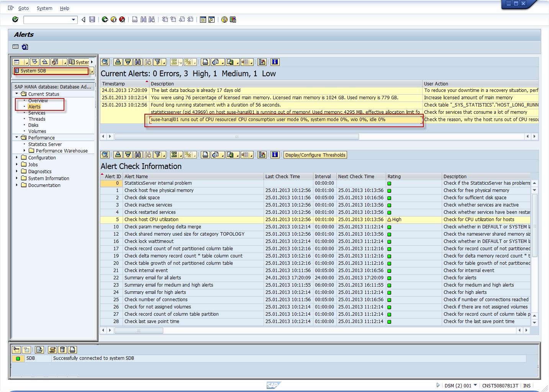Viewport: 549px width, 392px height.
Task: Click the blue Information icon in the Current Alerts toolbar
Action: pos(275,62)
